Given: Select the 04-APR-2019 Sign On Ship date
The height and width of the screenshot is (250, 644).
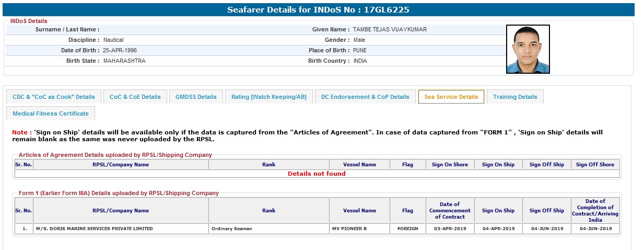Looking at the screenshot, I should (x=498, y=229).
